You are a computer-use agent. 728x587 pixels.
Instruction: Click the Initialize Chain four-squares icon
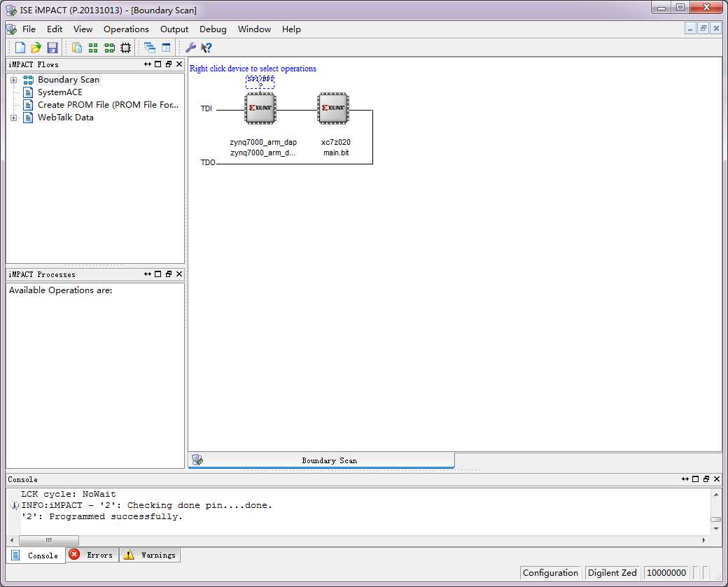coord(93,48)
